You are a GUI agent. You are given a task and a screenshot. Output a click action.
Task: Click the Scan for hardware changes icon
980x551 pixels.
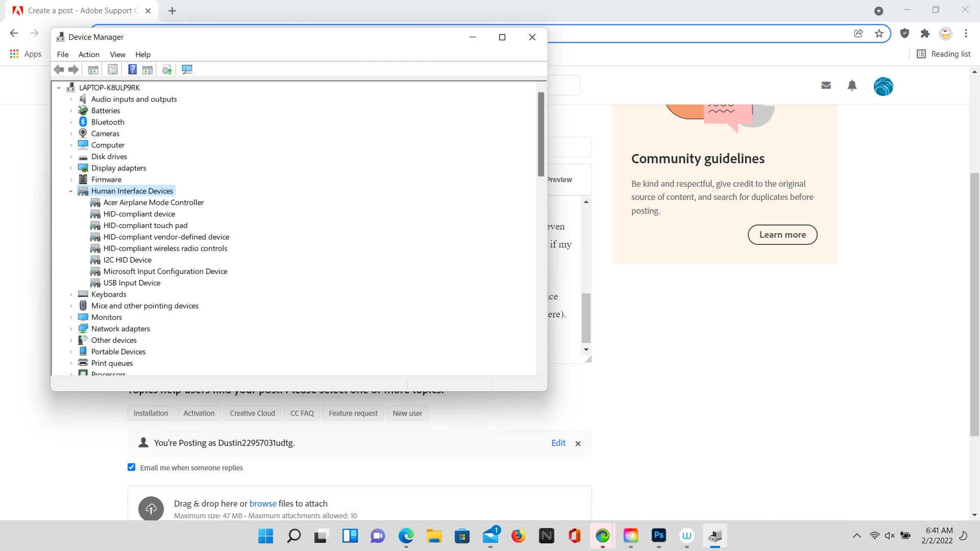point(187,69)
